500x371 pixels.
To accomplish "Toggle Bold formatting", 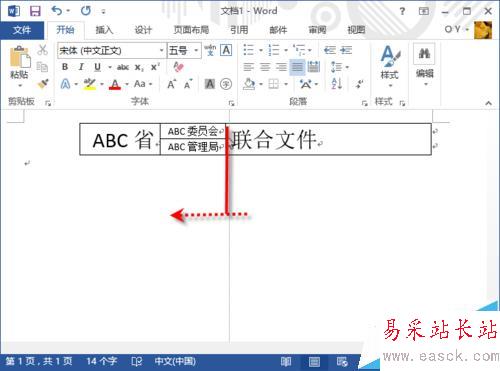I will tap(65, 67).
